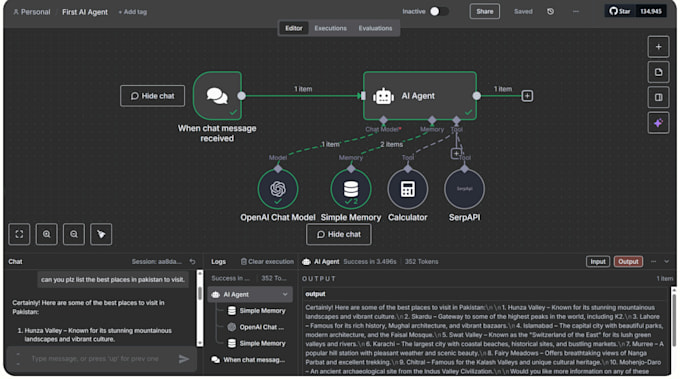This screenshot has width=680, height=379.
Task: Click the Share button
Action: point(484,12)
